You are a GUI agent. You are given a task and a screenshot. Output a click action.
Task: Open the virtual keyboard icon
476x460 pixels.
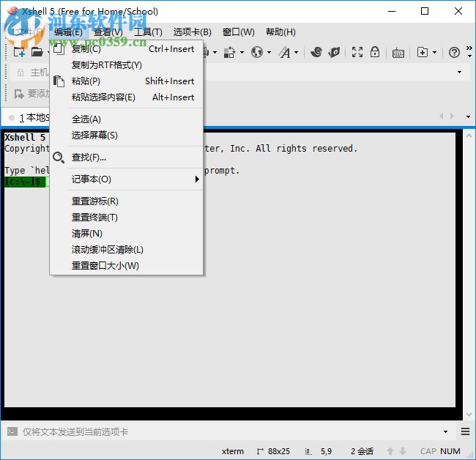point(398,53)
